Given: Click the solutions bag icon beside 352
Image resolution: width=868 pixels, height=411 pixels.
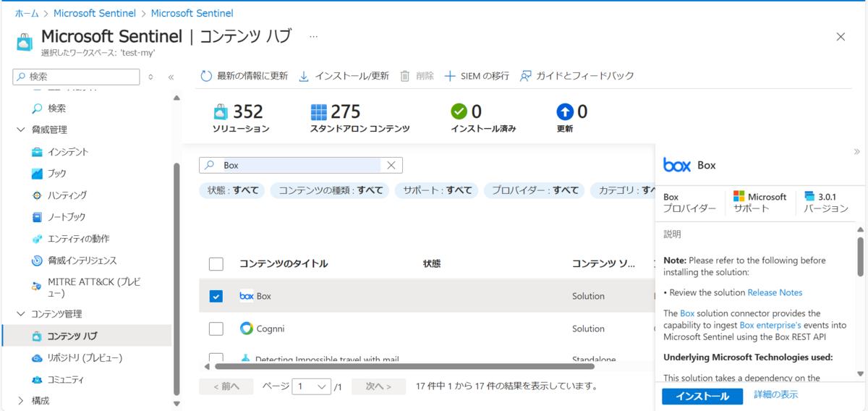Looking at the screenshot, I should click(x=221, y=112).
